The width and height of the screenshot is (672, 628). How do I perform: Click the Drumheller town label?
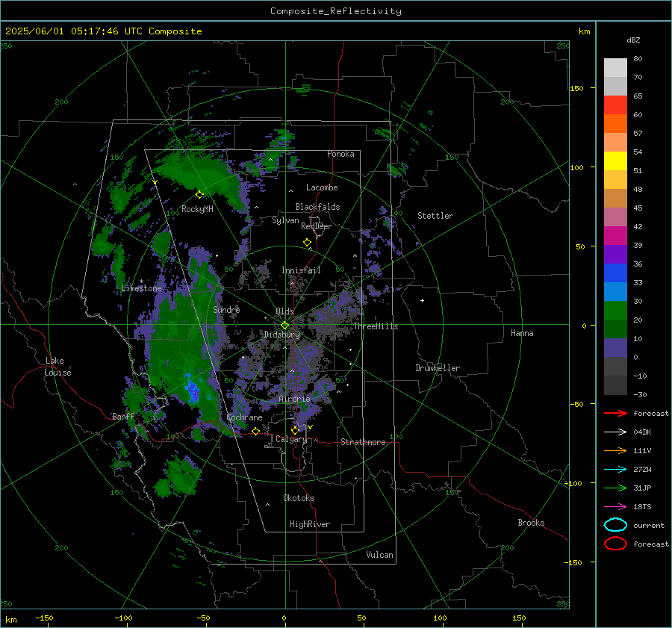click(438, 368)
